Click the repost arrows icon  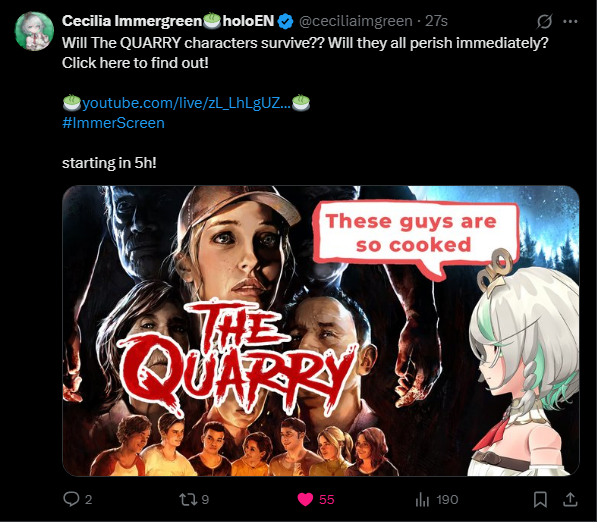coord(188,500)
